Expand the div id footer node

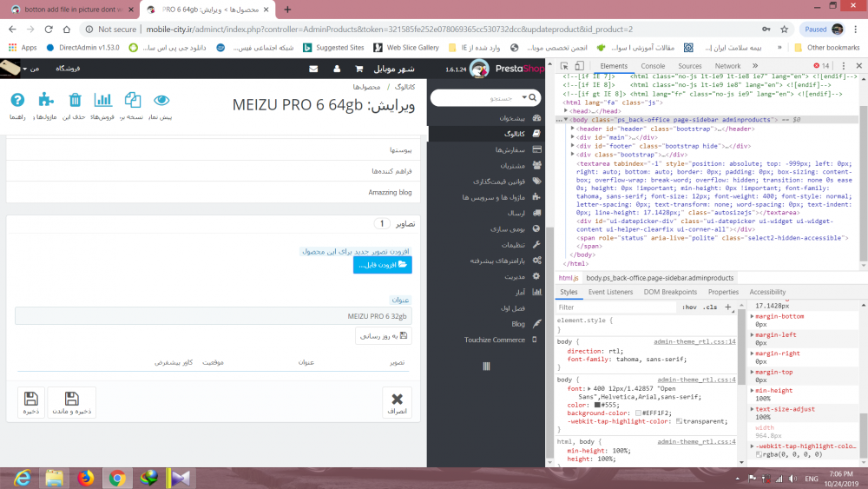click(572, 146)
